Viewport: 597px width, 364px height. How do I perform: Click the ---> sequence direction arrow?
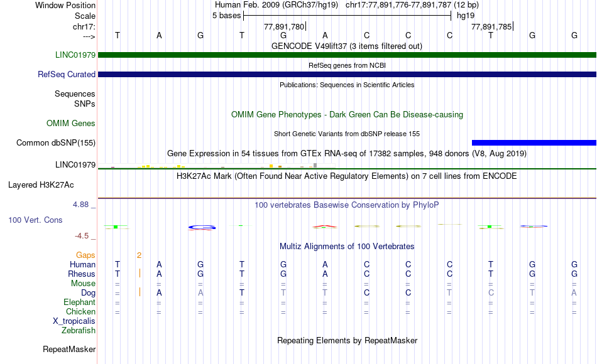click(89, 37)
